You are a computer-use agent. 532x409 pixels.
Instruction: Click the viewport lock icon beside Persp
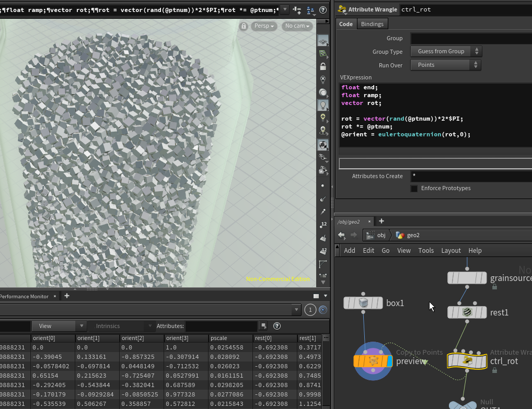point(244,26)
